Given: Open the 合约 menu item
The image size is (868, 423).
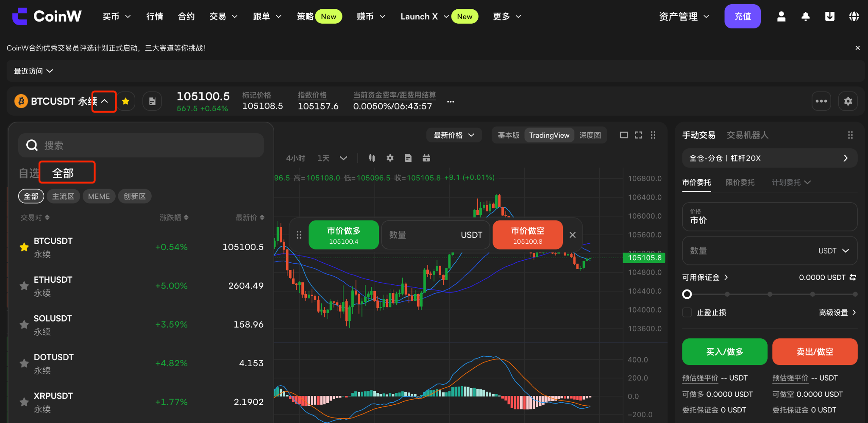Looking at the screenshot, I should (186, 17).
